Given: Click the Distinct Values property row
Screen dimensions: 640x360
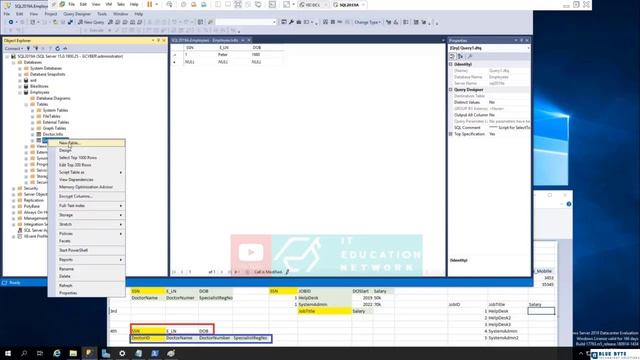Looking at the screenshot, I should pos(491,102).
